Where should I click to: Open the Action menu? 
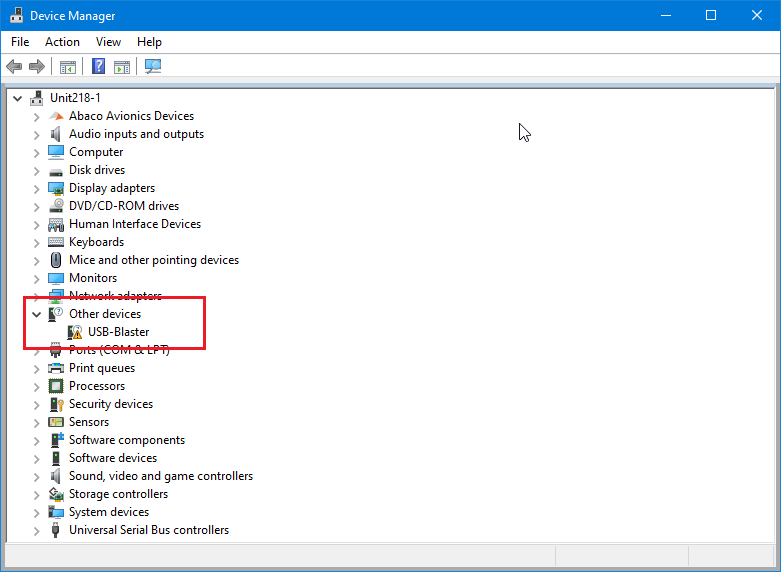click(x=62, y=42)
